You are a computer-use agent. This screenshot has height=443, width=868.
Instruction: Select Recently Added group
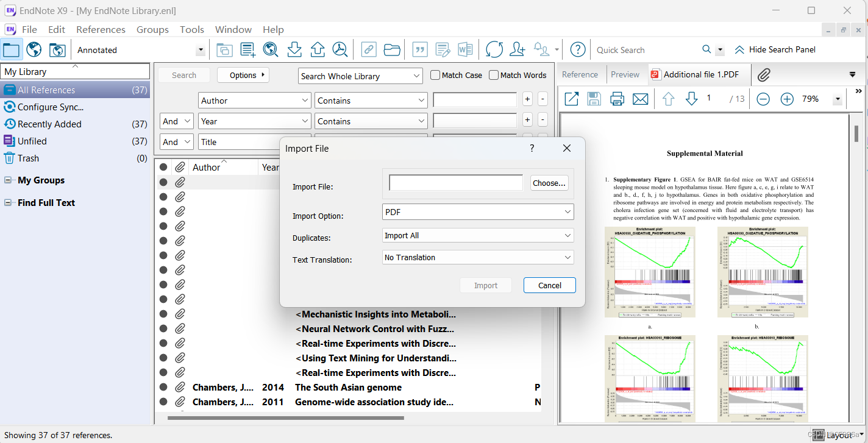[x=75, y=124]
